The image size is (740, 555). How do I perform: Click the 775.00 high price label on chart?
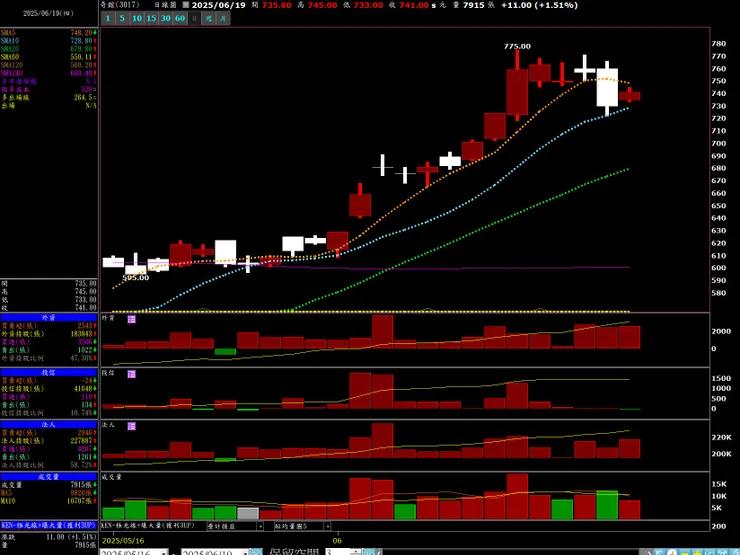point(517,46)
